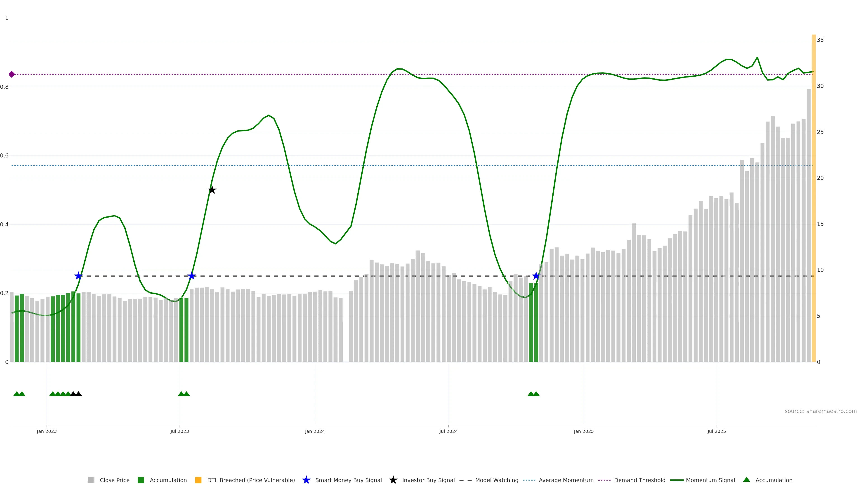Click the green triangle Accumulation legend icon
The image size is (868, 488).
tap(747, 480)
